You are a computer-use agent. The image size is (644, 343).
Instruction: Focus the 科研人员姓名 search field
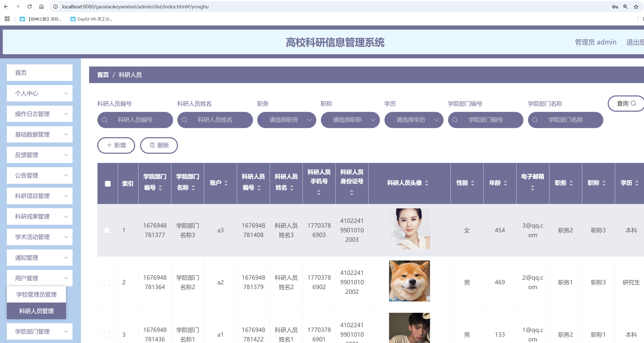(x=215, y=120)
